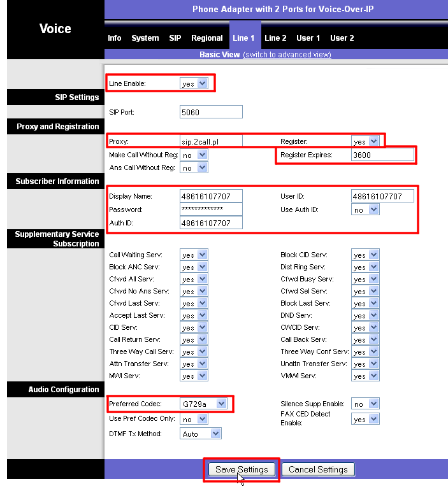Open the Silence Supp Enable dropdown
The height and width of the screenshot is (489, 448).
tap(365, 404)
